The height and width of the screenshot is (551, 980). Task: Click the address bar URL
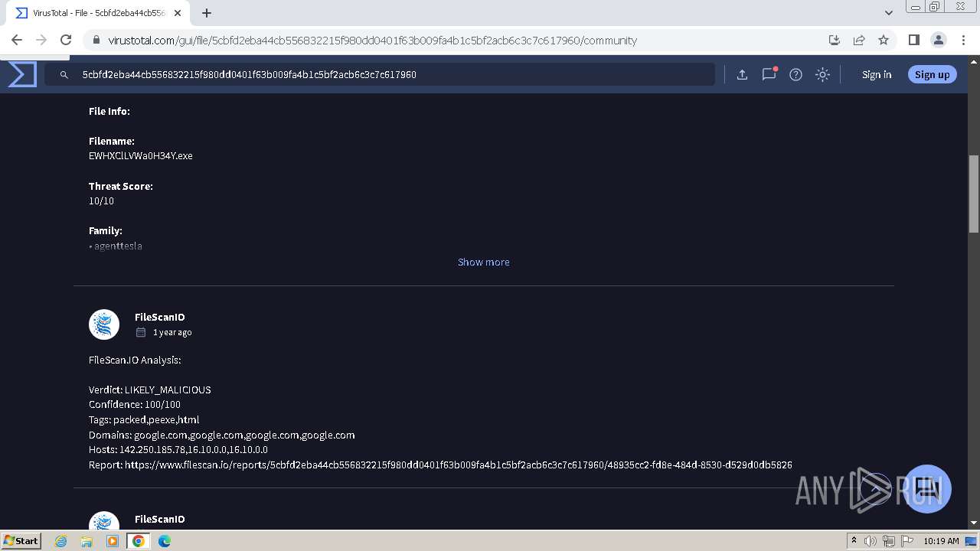pos(372,41)
